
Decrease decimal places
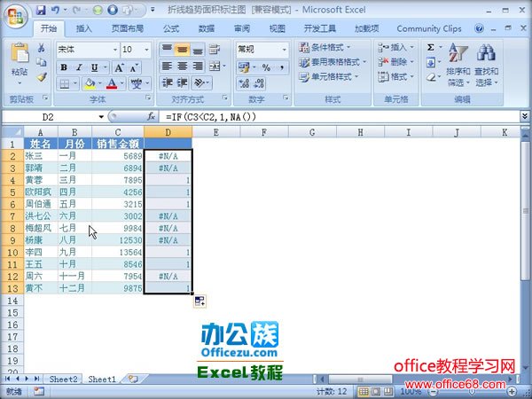point(259,83)
